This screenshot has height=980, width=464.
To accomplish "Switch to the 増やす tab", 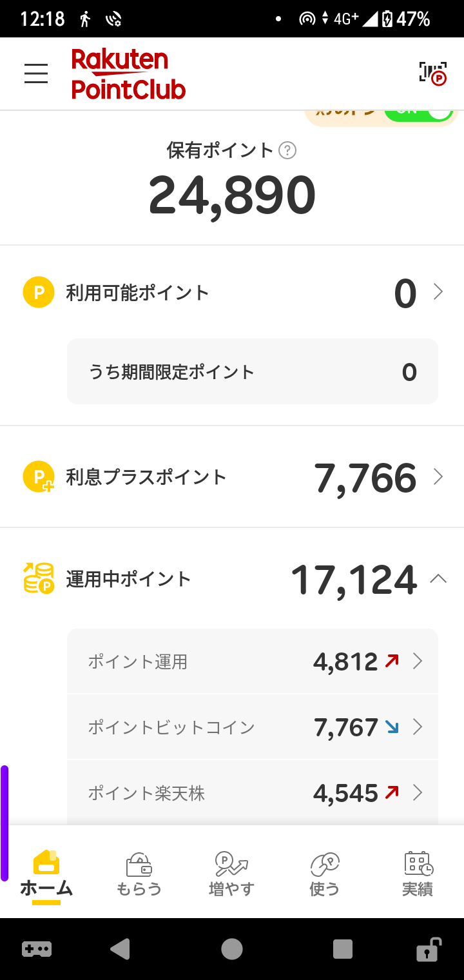I will tap(232, 874).
